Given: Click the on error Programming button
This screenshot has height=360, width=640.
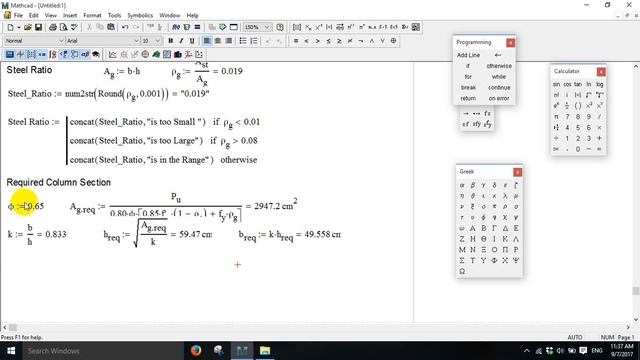Looking at the screenshot, I should pos(499,98).
